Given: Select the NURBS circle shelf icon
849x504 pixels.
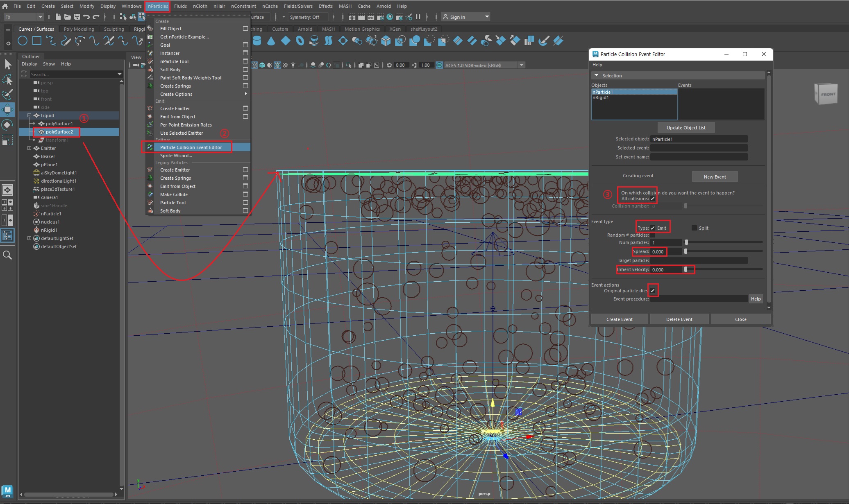Looking at the screenshot, I should [x=23, y=41].
